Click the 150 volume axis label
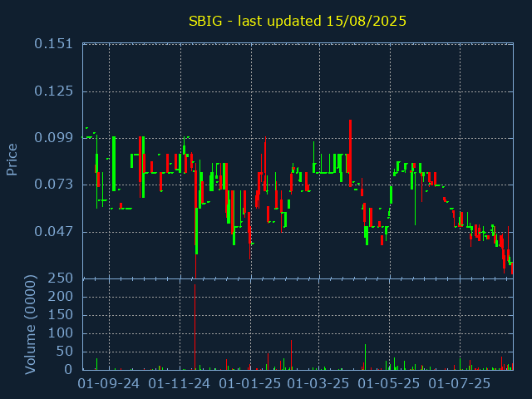 61,315
